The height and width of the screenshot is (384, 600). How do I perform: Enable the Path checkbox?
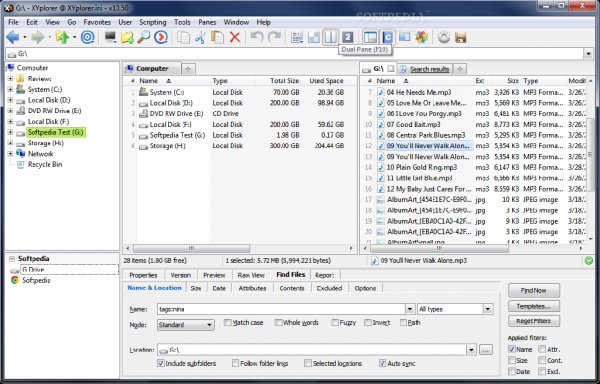pos(403,322)
